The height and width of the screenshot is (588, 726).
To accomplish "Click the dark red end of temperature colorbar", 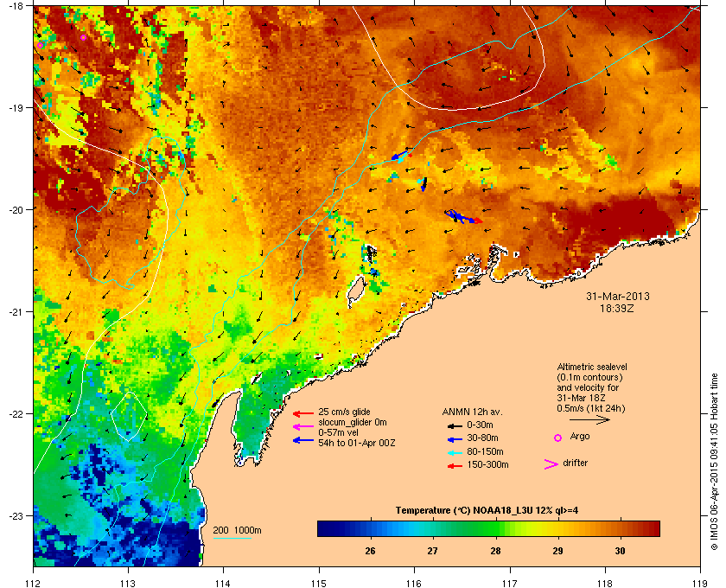I will (x=653, y=528).
